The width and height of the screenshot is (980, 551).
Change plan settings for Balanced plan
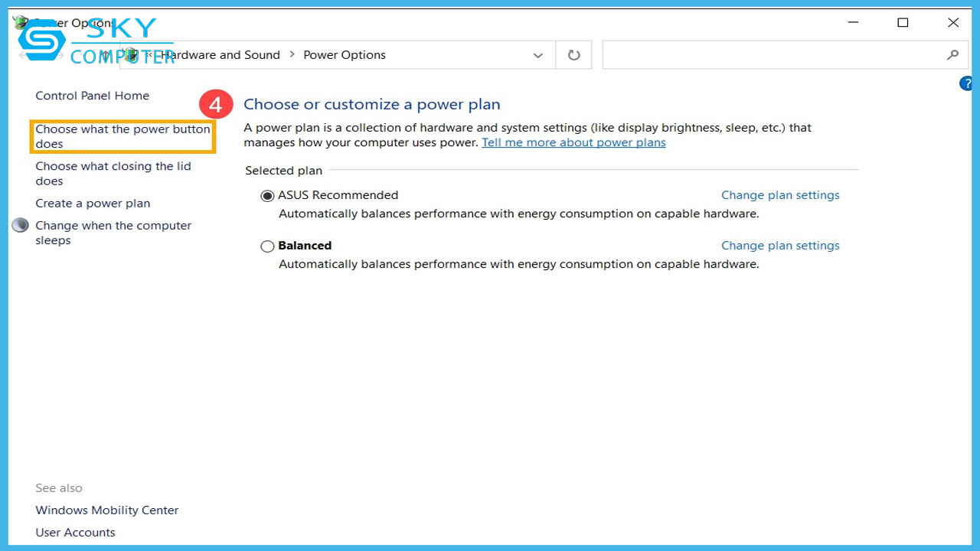coord(780,246)
